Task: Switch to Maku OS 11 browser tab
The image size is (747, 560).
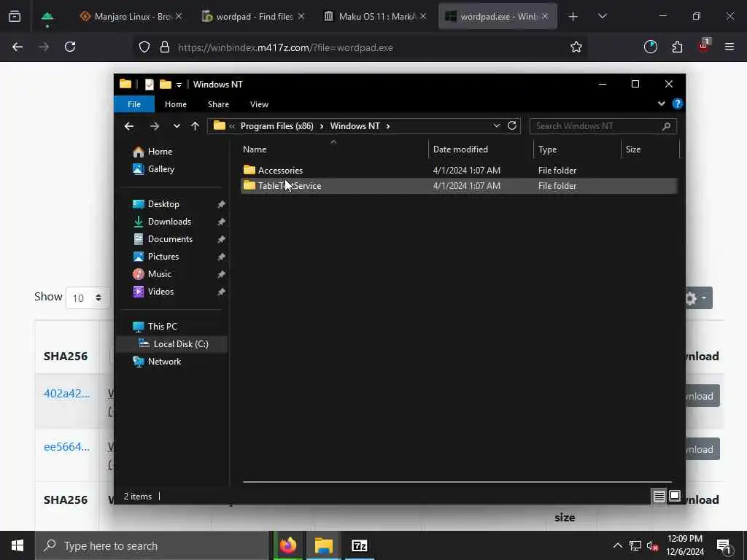Action: pos(375,17)
